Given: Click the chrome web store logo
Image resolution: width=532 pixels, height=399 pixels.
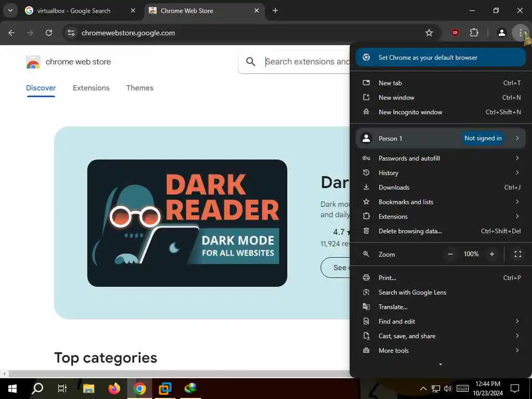Looking at the screenshot, I should tap(33, 62).
